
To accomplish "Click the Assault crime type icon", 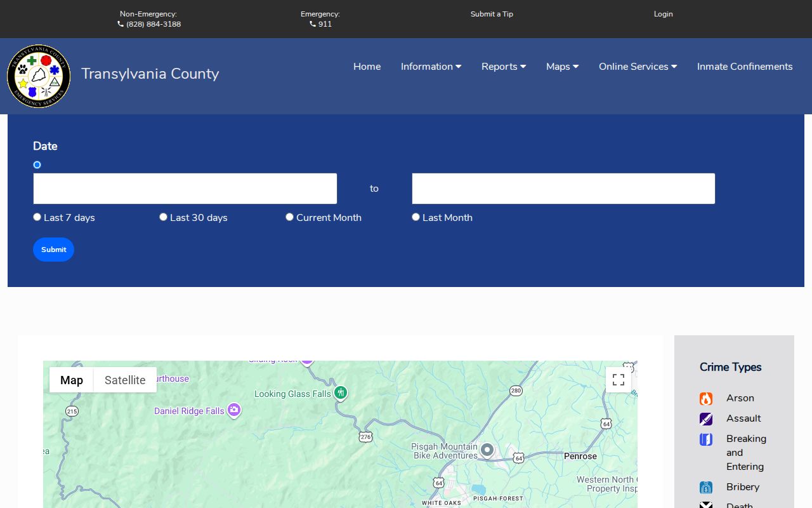I will [x=706, y=419].
